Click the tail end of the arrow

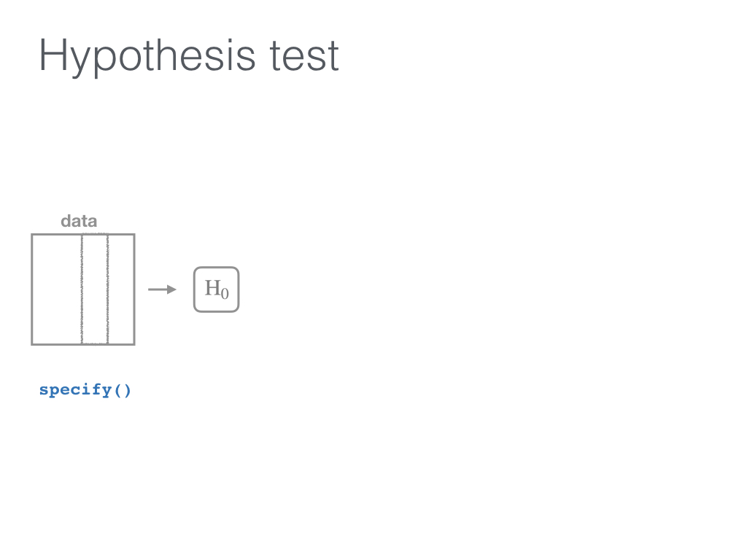(x=150, y=289)
